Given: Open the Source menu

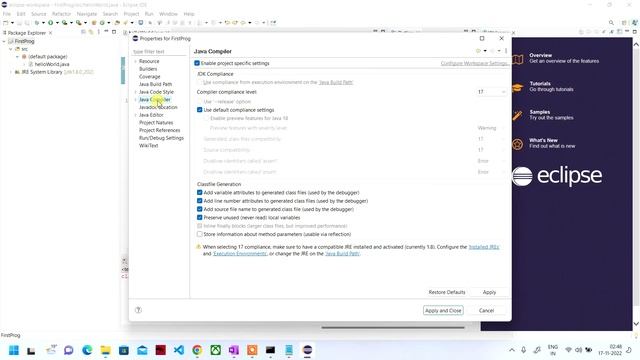Looking at the screenshot, I should 39,14.
